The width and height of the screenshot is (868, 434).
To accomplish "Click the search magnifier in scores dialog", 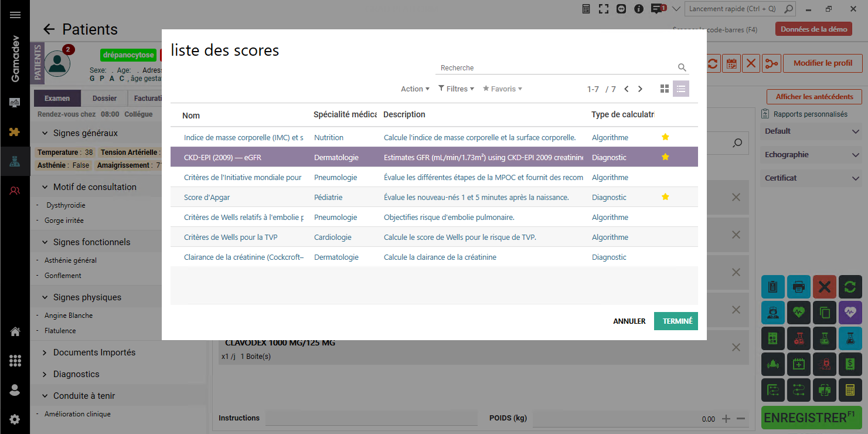I will [x=682, y=67].
